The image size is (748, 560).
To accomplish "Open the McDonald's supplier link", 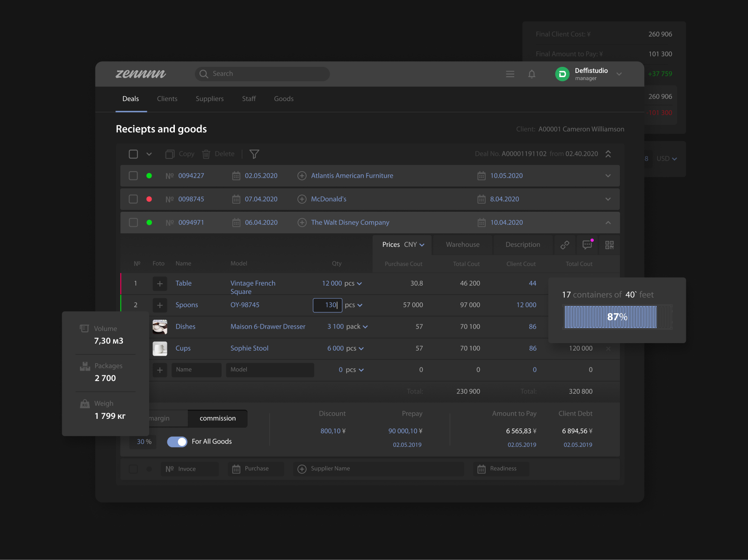I will 328,199.
